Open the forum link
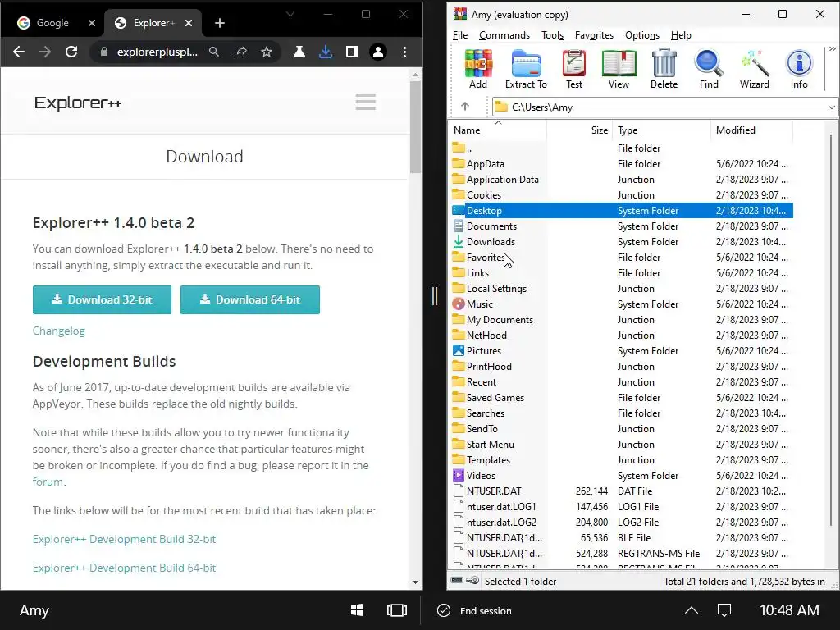 pos(48,482)
